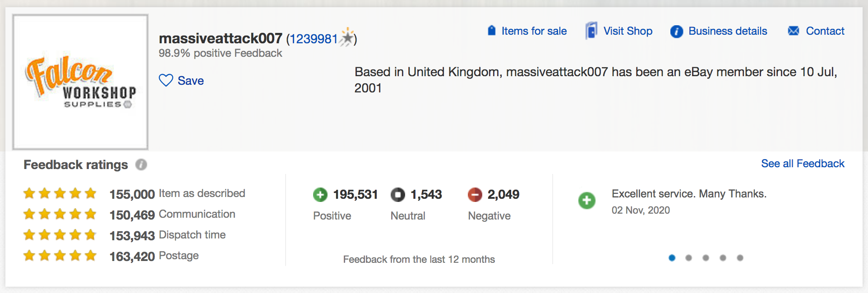Select the second feedback carousel dot
The image size is (868, 293).
688,258
